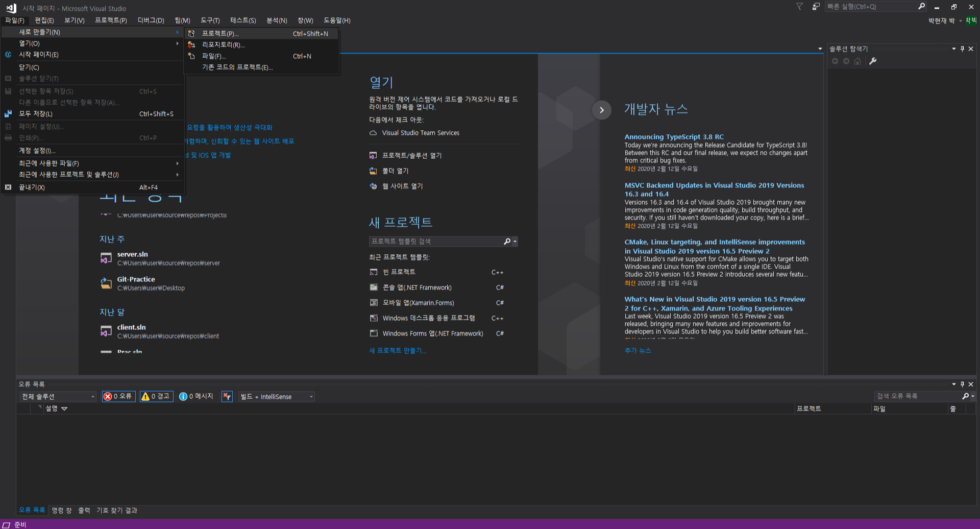The width and height of the screenshot is (980, 529).
Task: Expand the 열기(O) submenu in File menu
Action: coord(92,43)
